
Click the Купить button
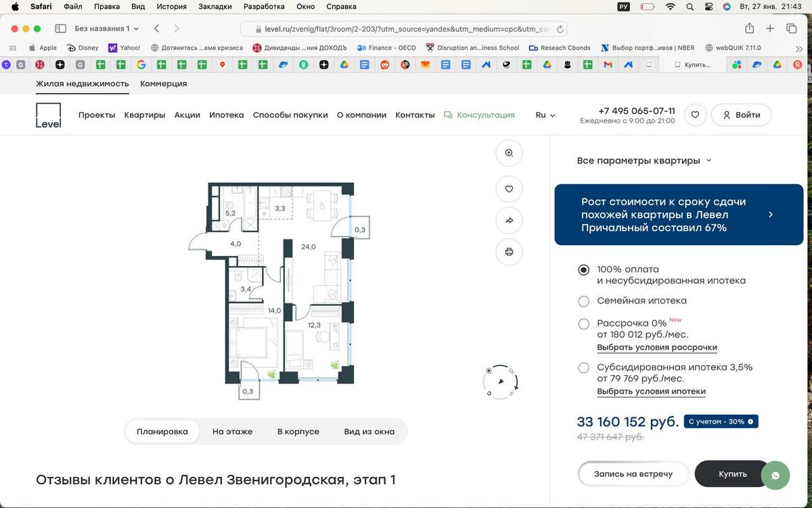(733, 473)
